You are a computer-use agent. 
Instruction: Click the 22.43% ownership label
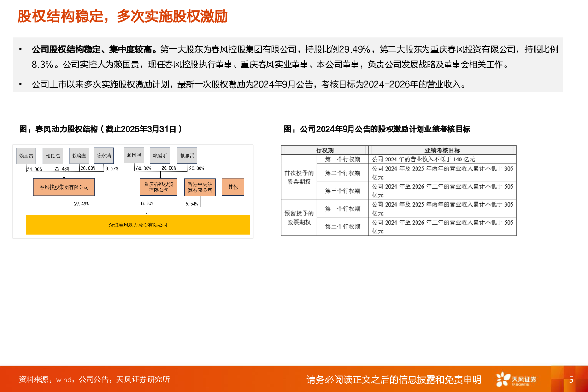[62, 169]
